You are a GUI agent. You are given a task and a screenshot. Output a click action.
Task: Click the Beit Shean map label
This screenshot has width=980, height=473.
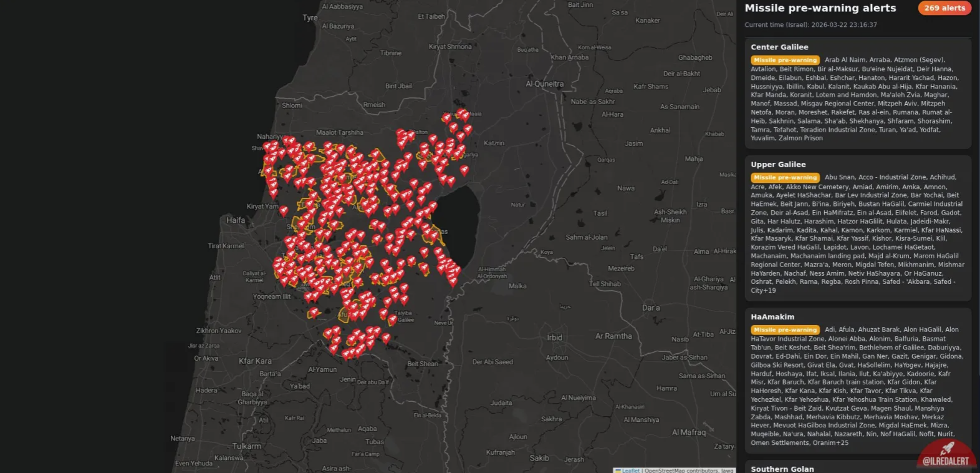pos(423,364)
